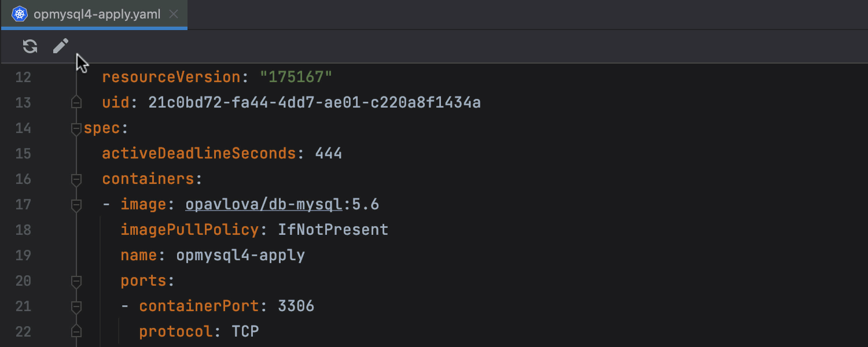Screen dimensions: 868x347
Task: Collapse the spec block fold marker
Action: [76, 128]
